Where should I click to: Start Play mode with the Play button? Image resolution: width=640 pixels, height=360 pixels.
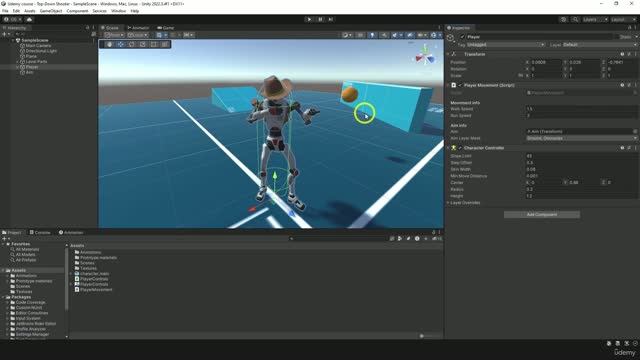[309, 19]
